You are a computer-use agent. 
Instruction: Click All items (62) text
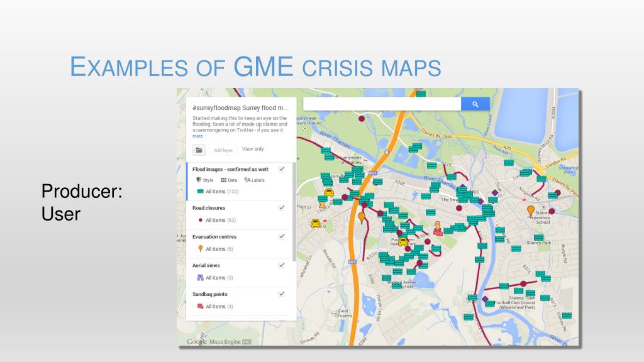[x=221, y=221]
